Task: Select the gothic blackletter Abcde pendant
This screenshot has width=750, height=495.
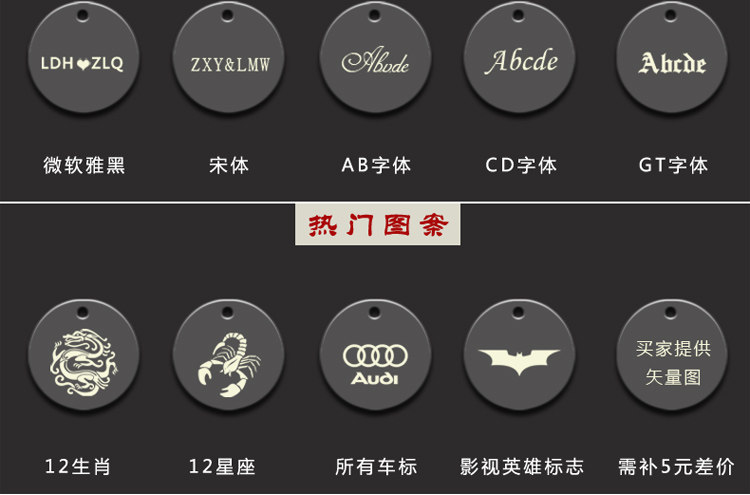Action: (672, 57)
